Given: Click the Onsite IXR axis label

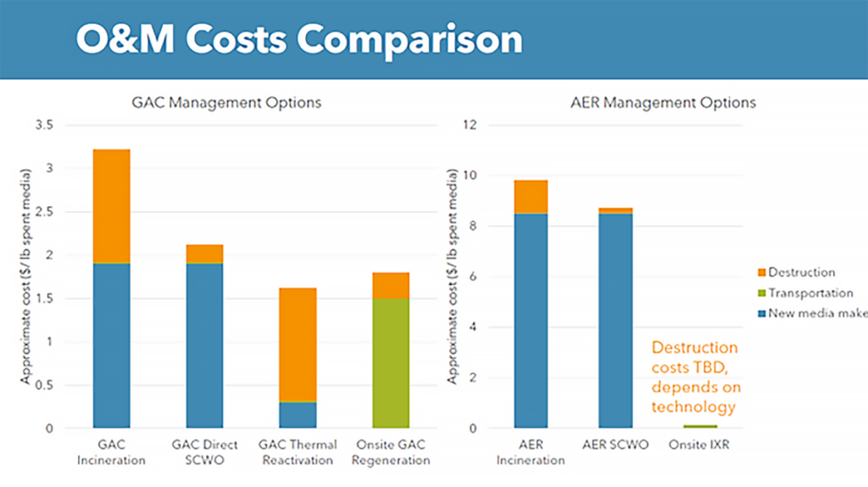Looking at the screenshot, I should [699, 445].
